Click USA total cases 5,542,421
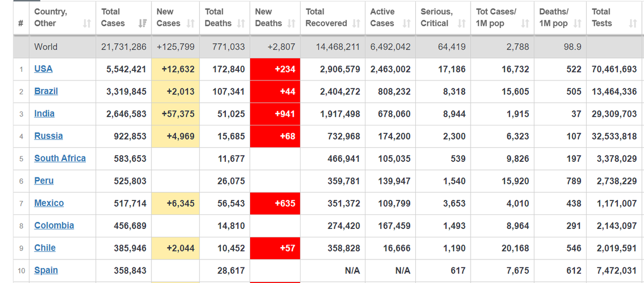Viewport: 644px width, 283px height. pos(126,69)
